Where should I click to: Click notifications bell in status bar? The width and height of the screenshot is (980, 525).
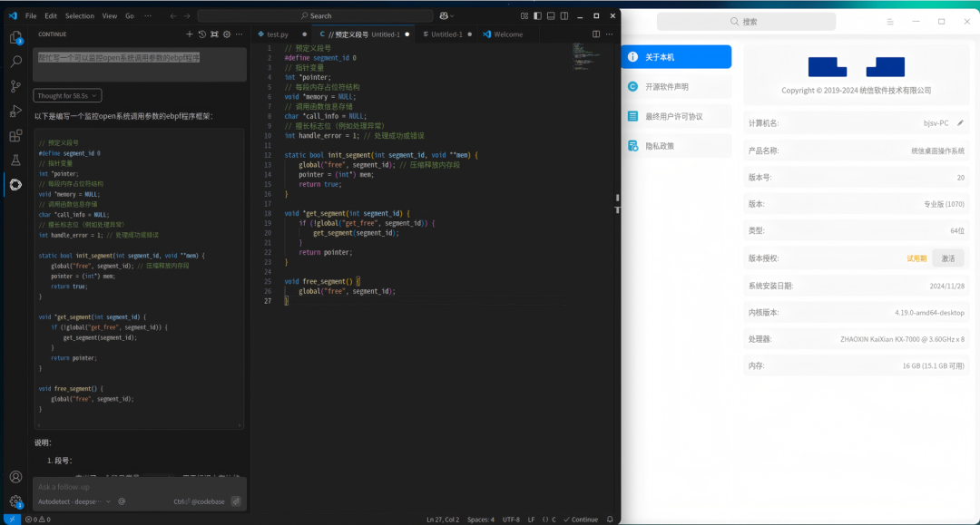[611, 520]
